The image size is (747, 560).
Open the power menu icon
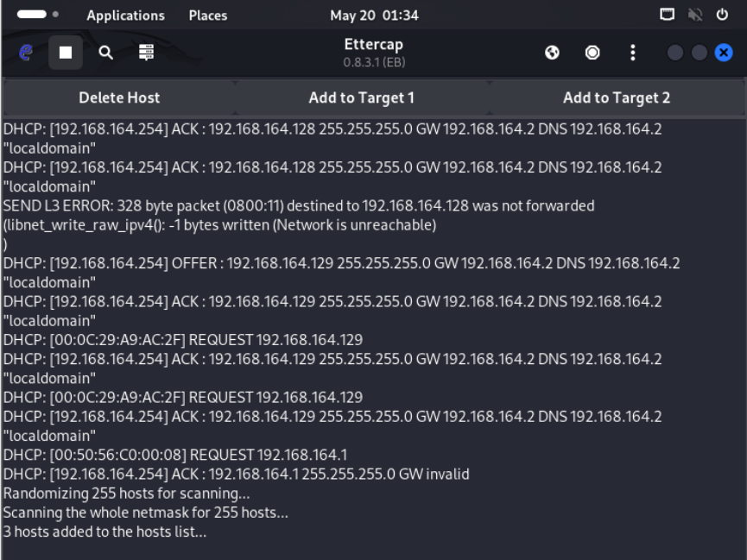click(x=723, y=15)
